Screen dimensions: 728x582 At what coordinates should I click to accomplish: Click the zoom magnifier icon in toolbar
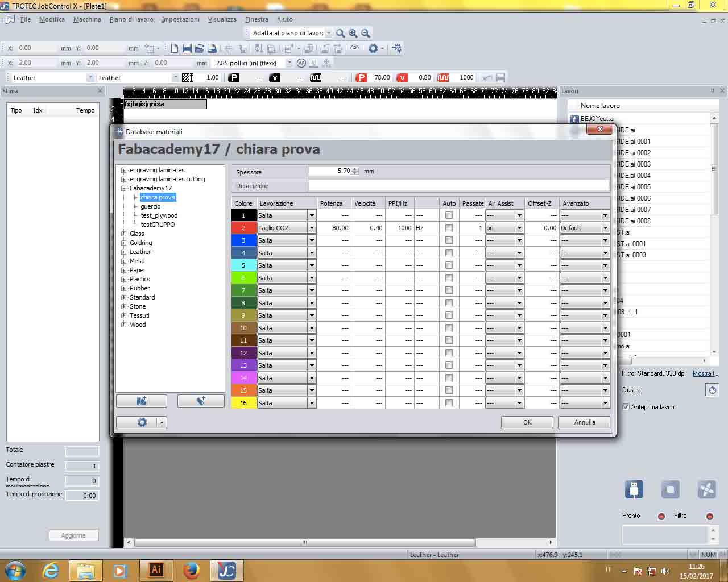340,34
